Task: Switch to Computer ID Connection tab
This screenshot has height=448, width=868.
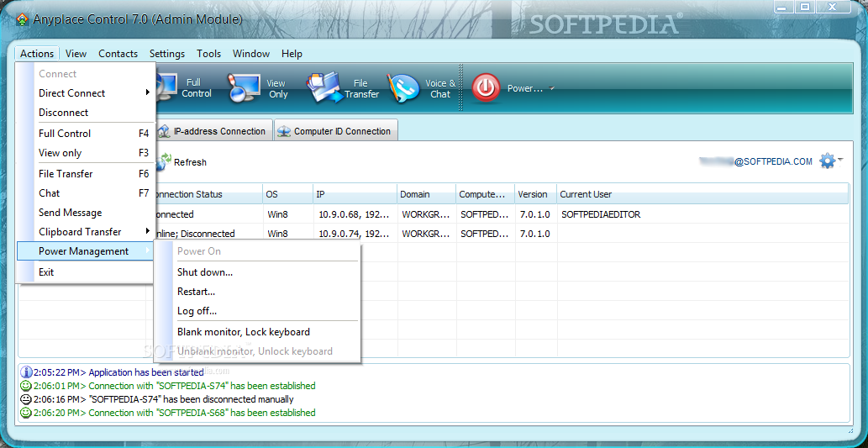Action: [x=336, y=131]
